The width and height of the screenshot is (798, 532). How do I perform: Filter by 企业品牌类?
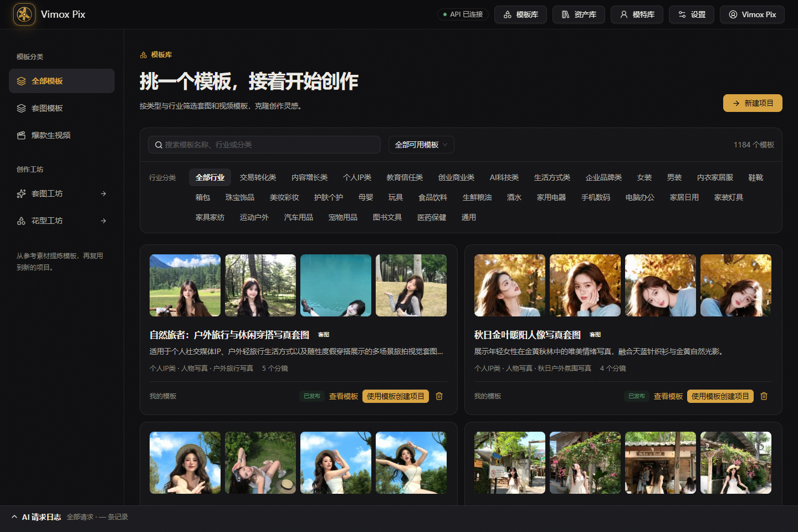pyautogui.click(x=603, y=177)
